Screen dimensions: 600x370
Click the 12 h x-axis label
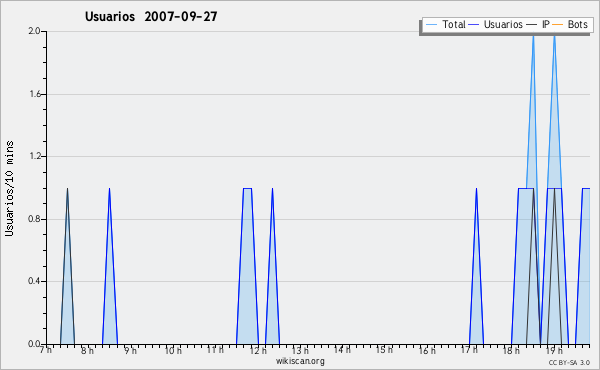(x=258, y=350)
